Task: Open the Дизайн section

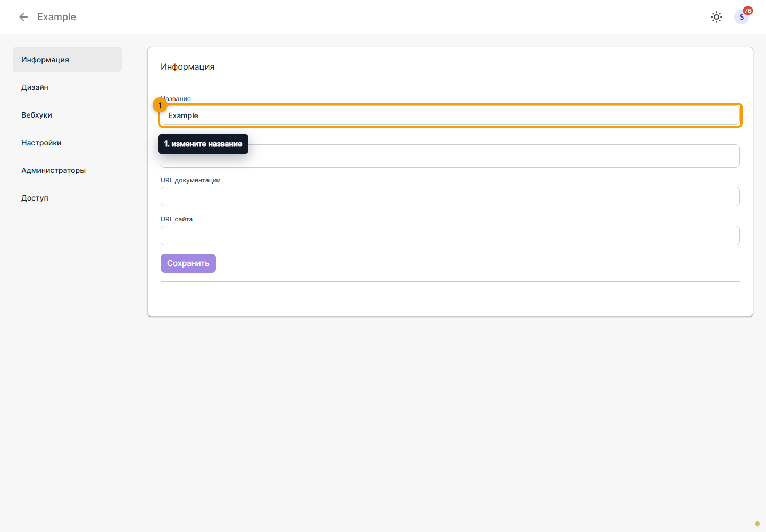Action: coord(67,87)
